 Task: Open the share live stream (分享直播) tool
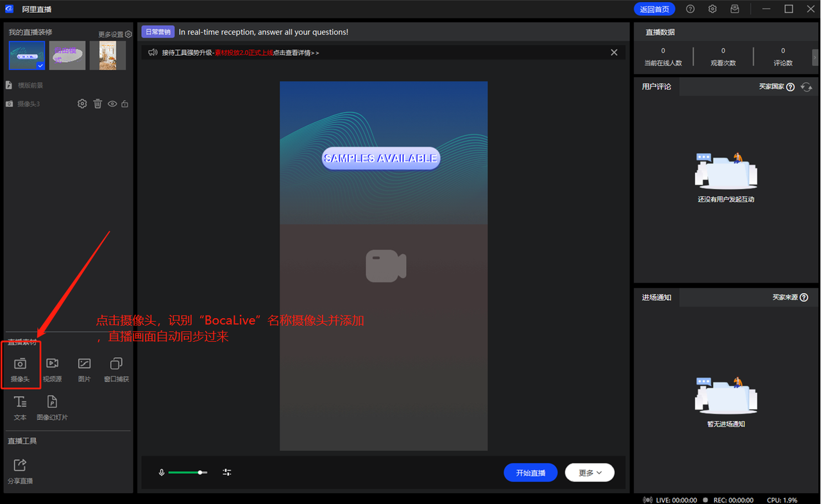point(20,471)
